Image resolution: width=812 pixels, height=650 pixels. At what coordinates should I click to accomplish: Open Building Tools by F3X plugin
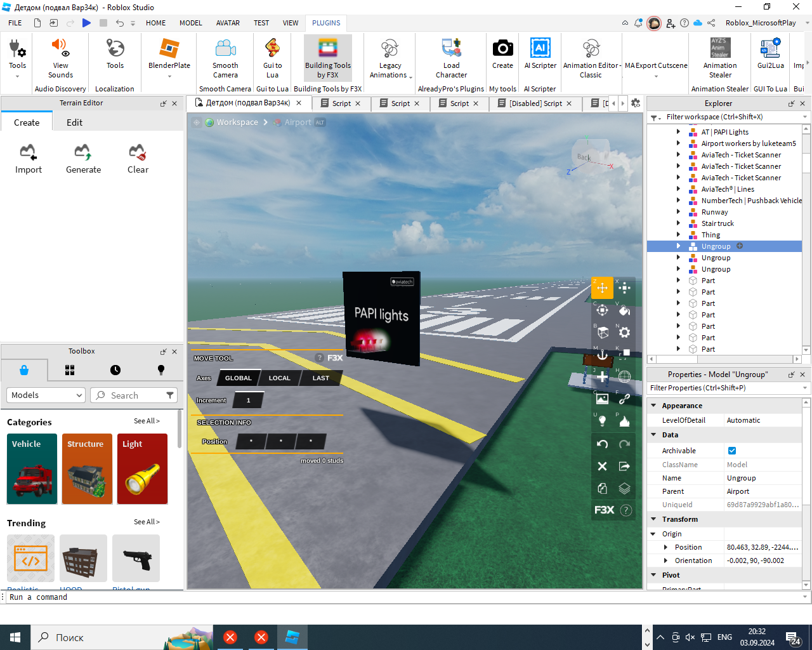tap(328, 58)
